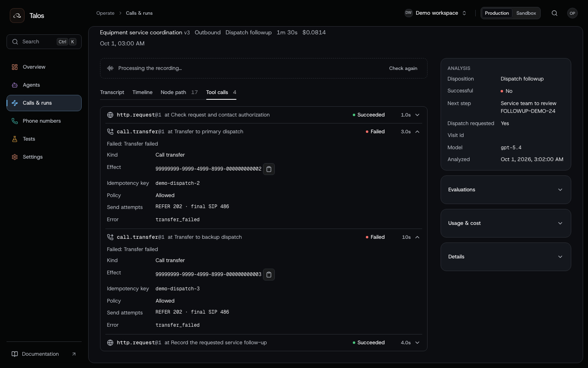Click transfer icon for backup dispatch row
Image resolution: width=588 pixels, height=368 pixels.
point(110,237)
